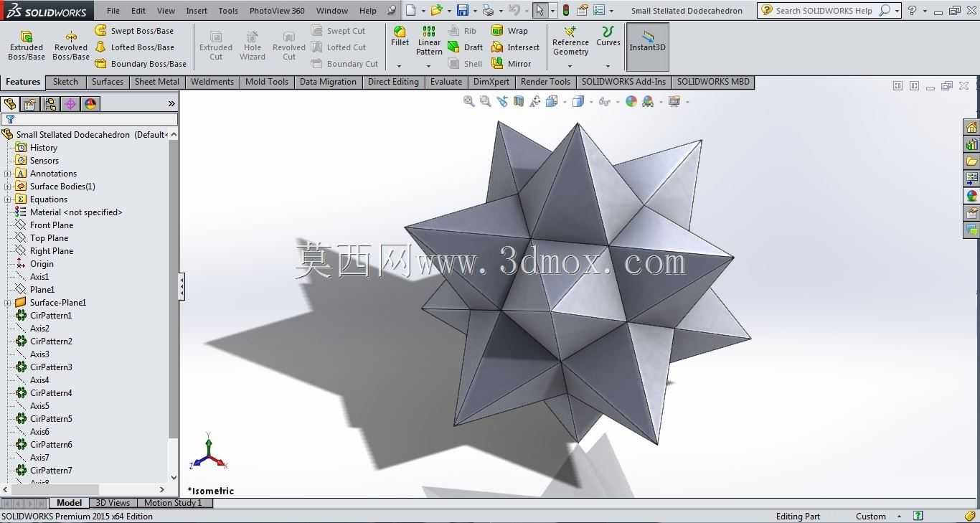This screenshot has height=523, width=980.
Task: Open the SOLIDWORKS Resources task pane tab
Action: tap(971, 128)
